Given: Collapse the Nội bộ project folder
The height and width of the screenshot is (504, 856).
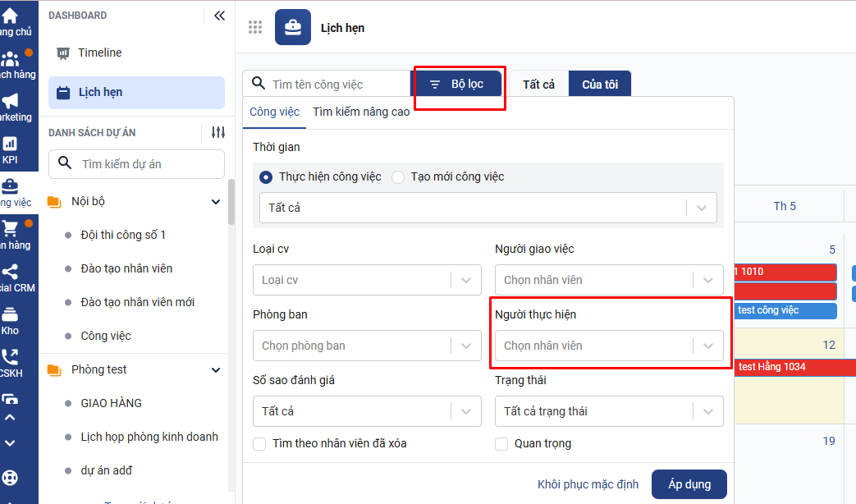Looking at the screenshot, I should (x=216, y=202).
